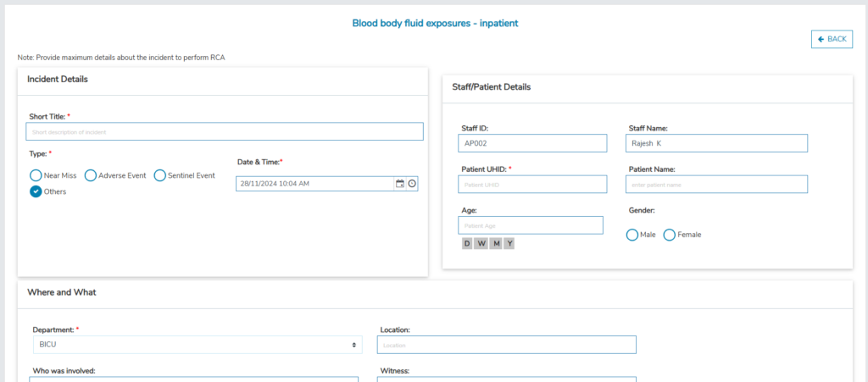
Task: Click the BACK button arrow
Action: coord(821,39)
